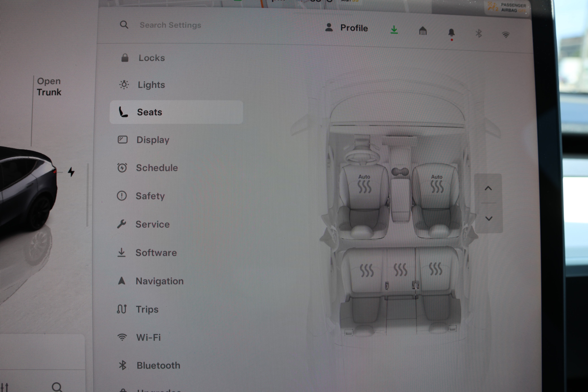Tap the Open Trunk button
The height and width of the screenshot is (392, 588).
point(49,87)
